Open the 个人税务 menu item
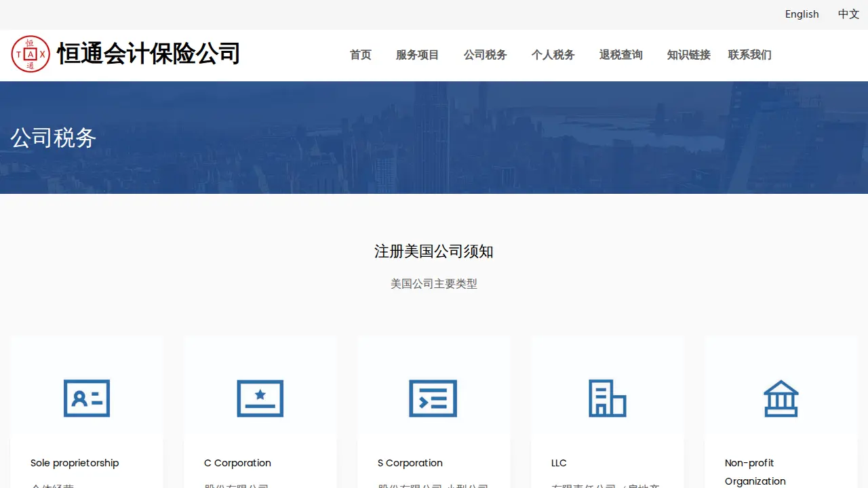868x488 pixels. pyautogui.click(x=553, y=55)
